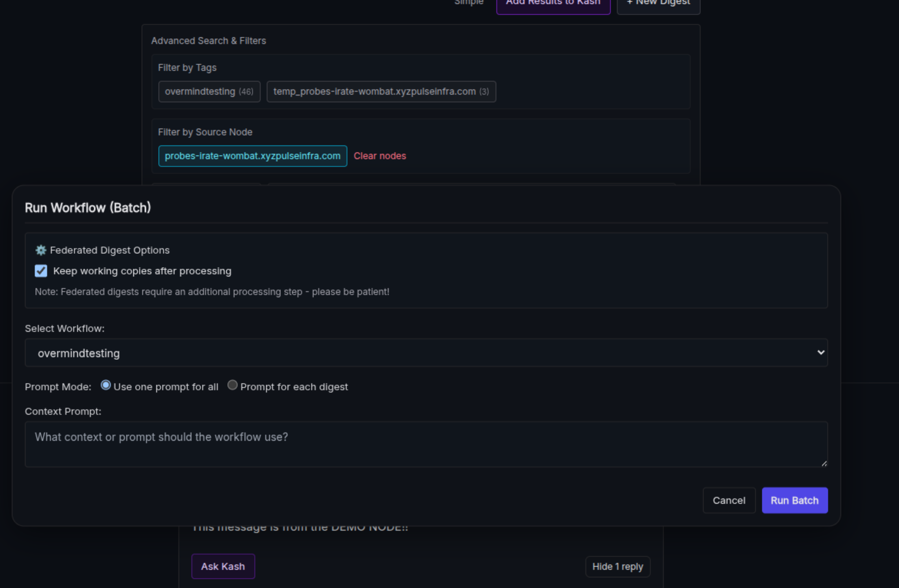Deselect probes-irate-wombat.xyzpulseinfra.com source node

252,156
